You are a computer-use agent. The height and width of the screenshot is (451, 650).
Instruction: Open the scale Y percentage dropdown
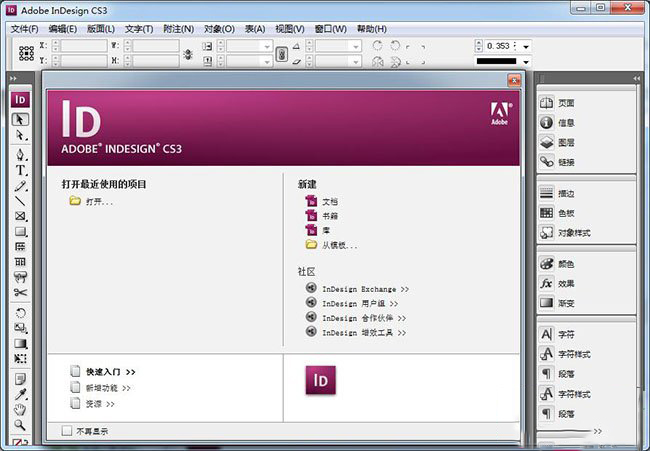(267, 62)
